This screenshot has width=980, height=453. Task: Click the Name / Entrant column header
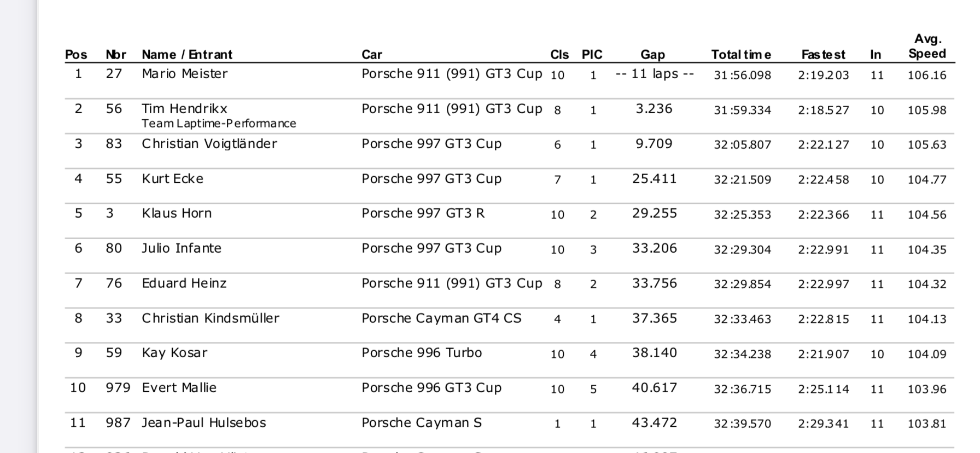(186, 55)
